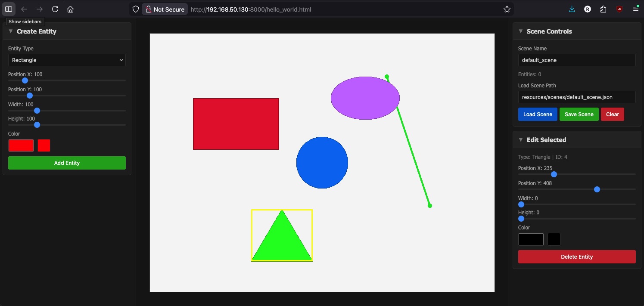The height and width of the screenshot is (306, 644).
Task: Bookmark this page with the star
Action: (x=507, y=9)
